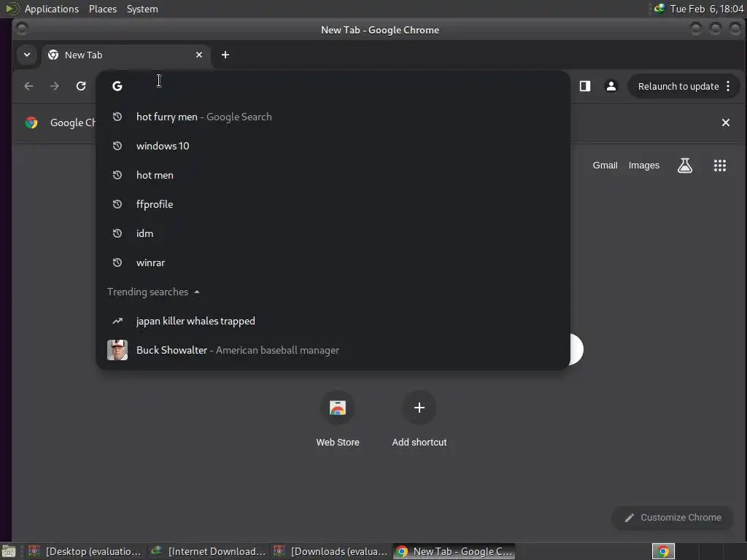The width and height of the screenshot is (747, 560).
Task: Click Relaunch to update button
Action: pyautogui.click(x=678, y=86)
